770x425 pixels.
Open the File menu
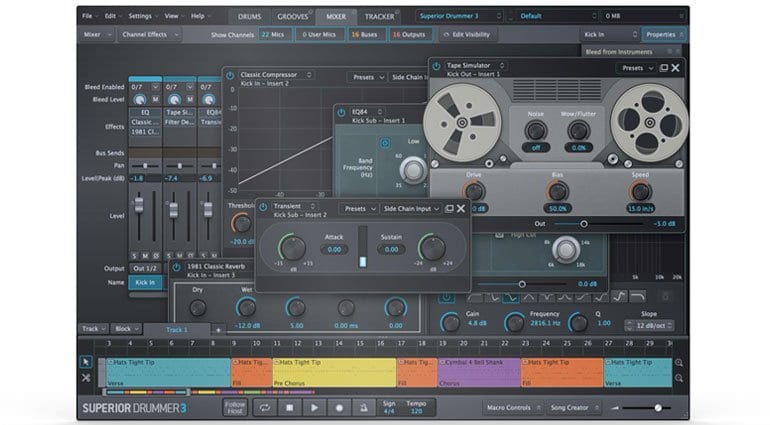click(89, 16)
